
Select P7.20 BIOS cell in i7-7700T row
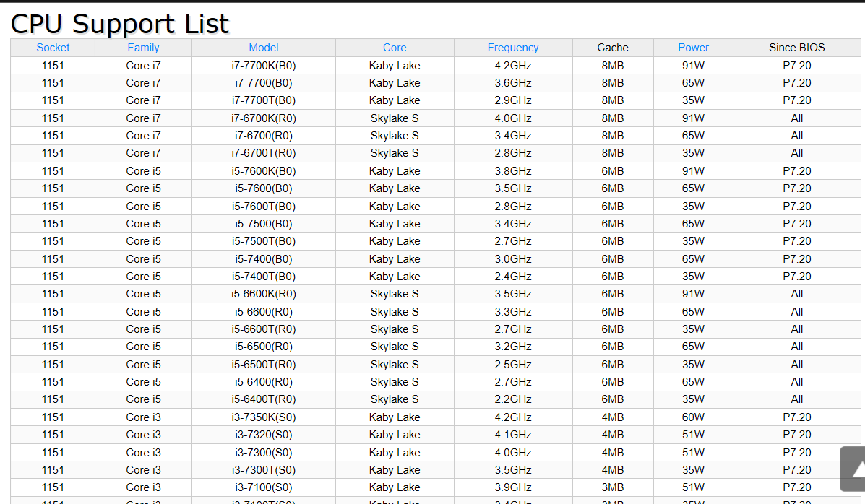(x=797, y=100)
